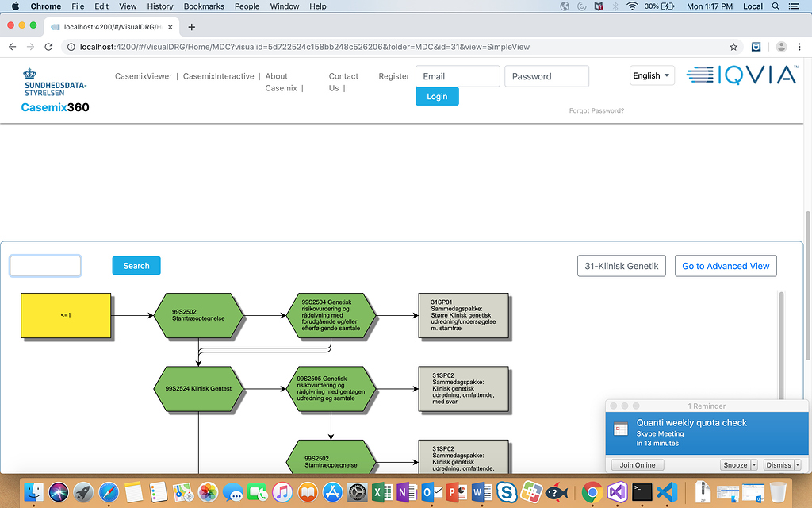Click the Forgot Password link
The width and height of the screenshot is (812, 508).
pos(596,110)
